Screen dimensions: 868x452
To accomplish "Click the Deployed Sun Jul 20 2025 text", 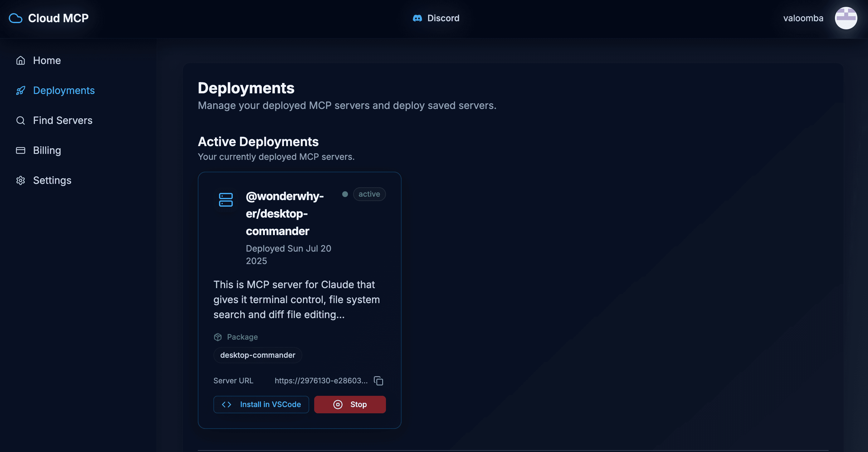I will pyautogui.click(x=288, y=254).
